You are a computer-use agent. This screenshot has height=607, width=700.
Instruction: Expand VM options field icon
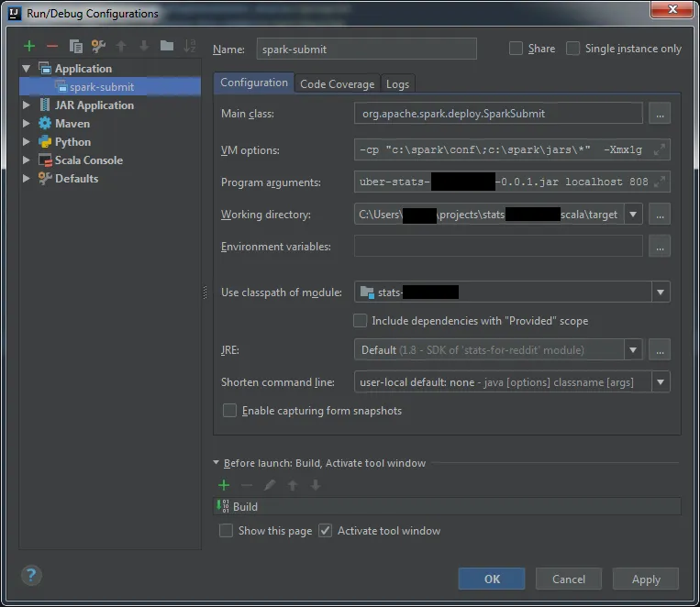pyautogui.click(x=660, y=149)
